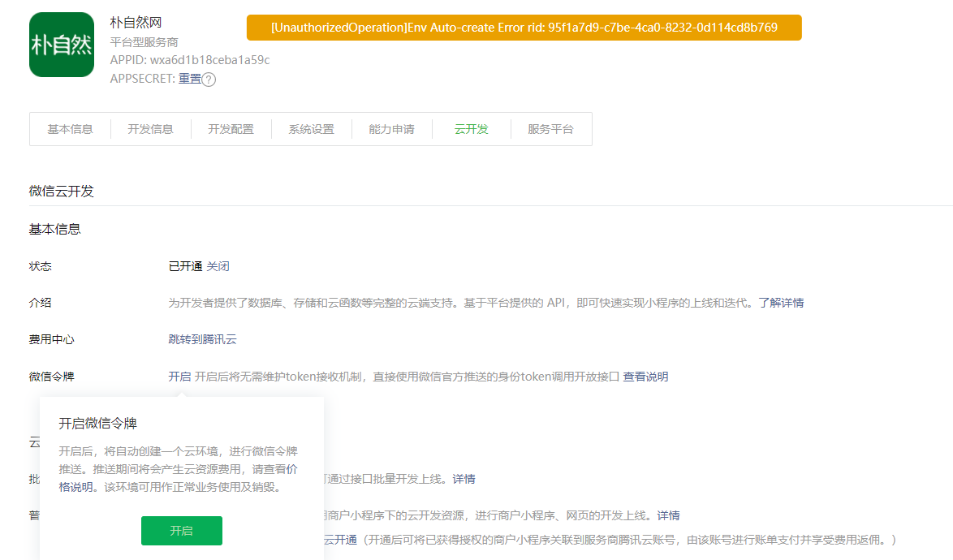953x560 pixels.
Task: Open 详情 link after 网页的开发上线
Action: [669, 515]
